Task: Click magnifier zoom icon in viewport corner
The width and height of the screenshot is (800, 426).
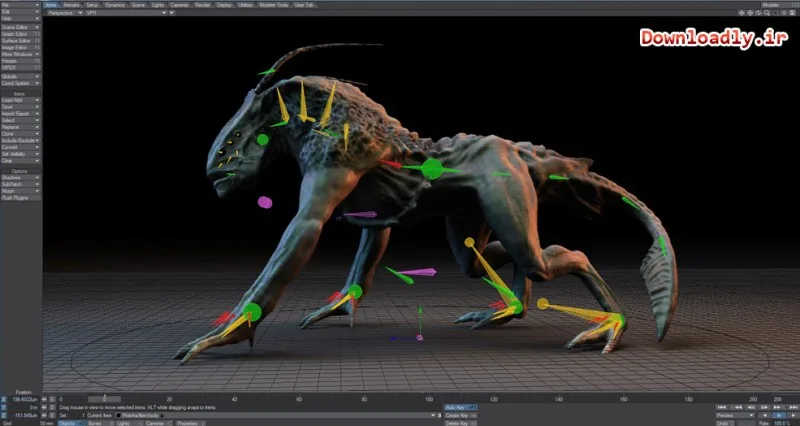Action: 767,13
